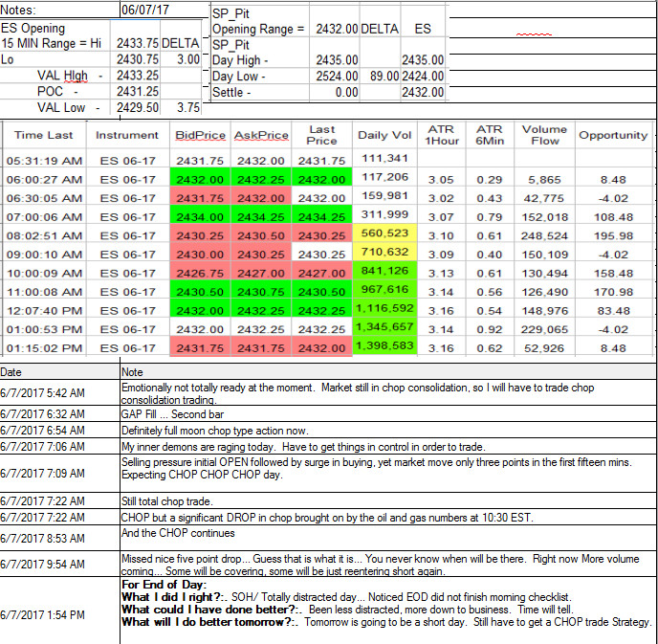Viewport: 658px width, 644px height.
Task: Click the Volume Flow column header
Action: [544, 135]
